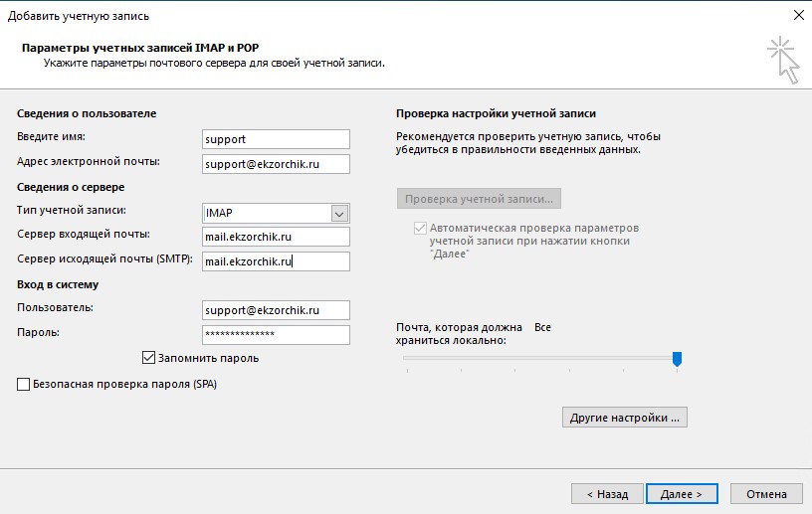Click 'Проверка учетной записи...' button

tap(479, 198)
